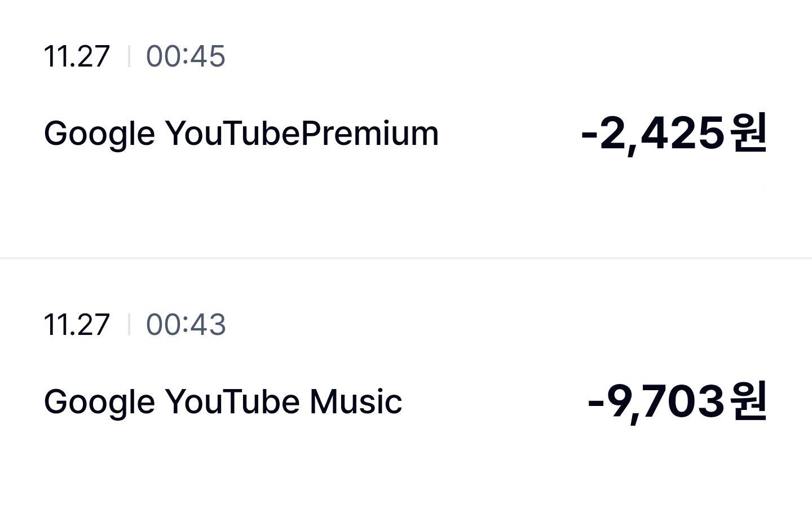This screenshot has width=812, height=521.
Task: Select the 00:43 timestamp
Action: click(186, 325)
